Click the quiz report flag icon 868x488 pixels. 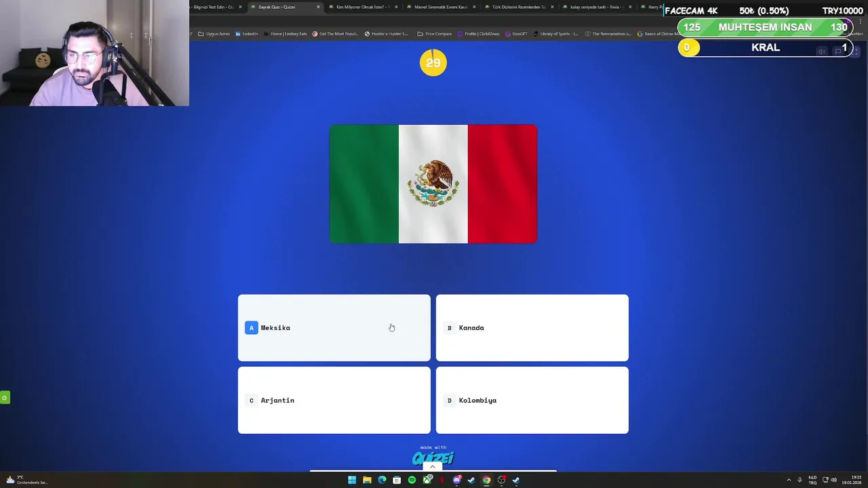coord(838,52)
